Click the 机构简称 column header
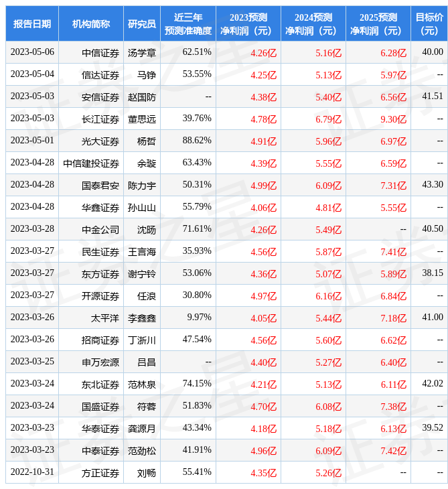This screenshot has height=489, width=448. point(91,24)
